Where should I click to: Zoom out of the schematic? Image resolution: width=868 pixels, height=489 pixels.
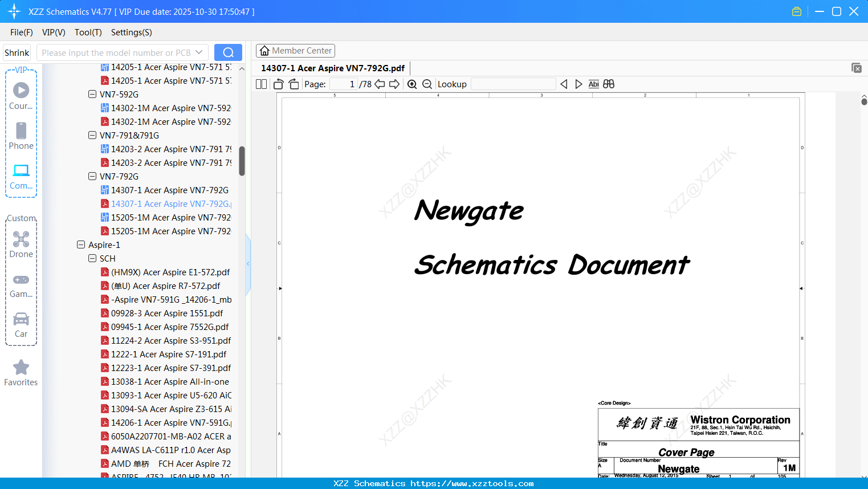[x=427, y=84]
